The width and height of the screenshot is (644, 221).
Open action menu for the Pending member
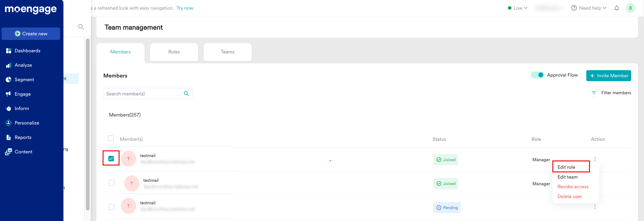595,207
